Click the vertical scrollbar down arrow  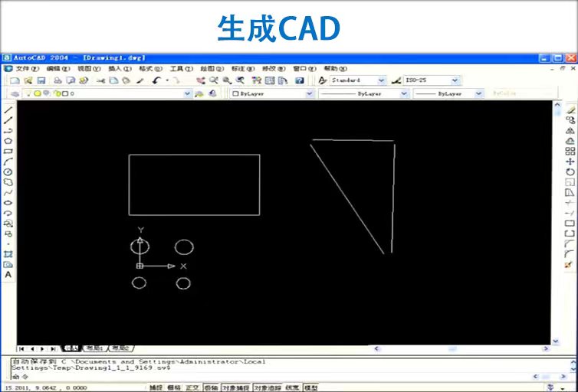coord(556,341)
